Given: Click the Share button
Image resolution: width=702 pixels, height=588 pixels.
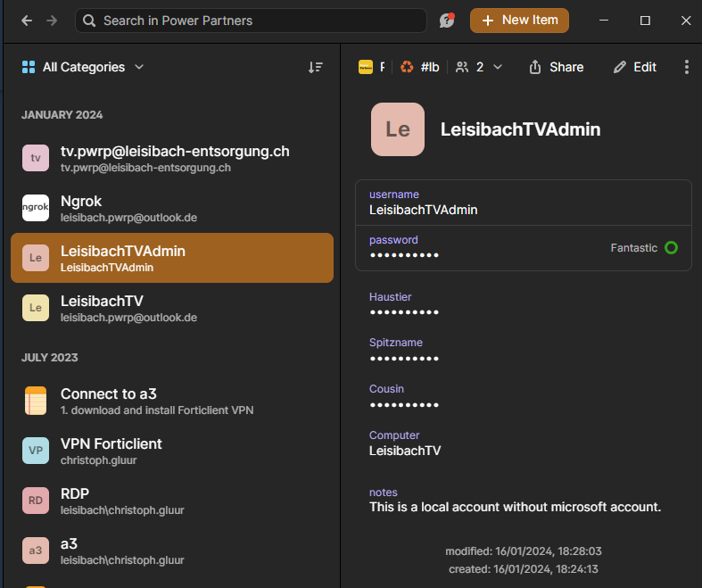Looking at the screenshot, I should pos(557,67).
